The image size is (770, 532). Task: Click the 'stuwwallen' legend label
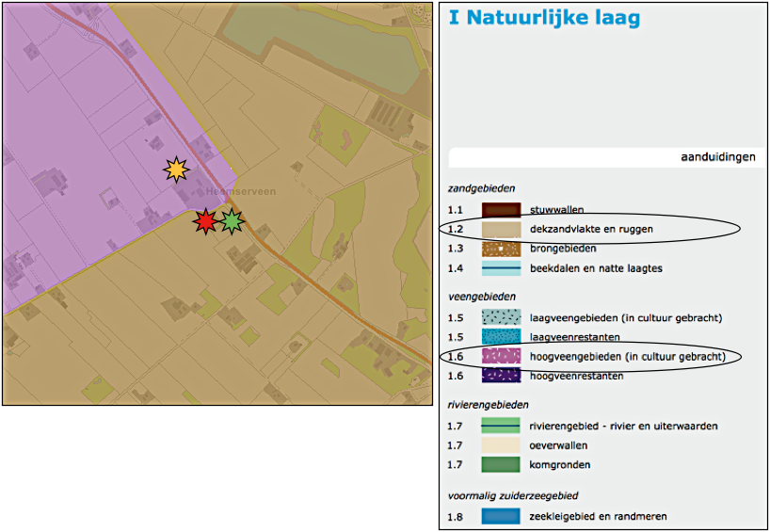557,210
